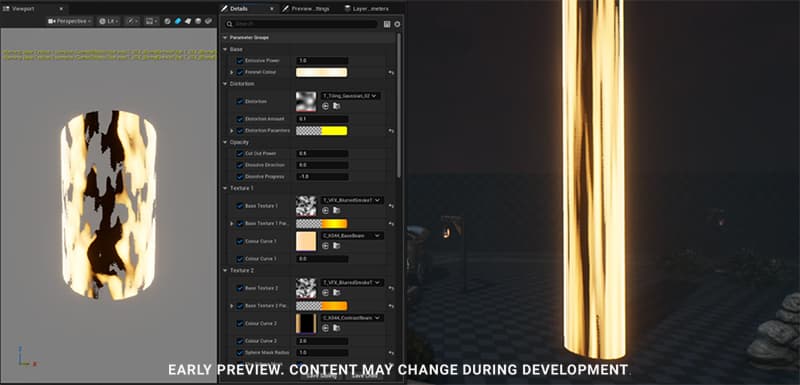Screen dimensions: 800x385
Task: Browse to Base Texture 1 asset
Action: 336,210
